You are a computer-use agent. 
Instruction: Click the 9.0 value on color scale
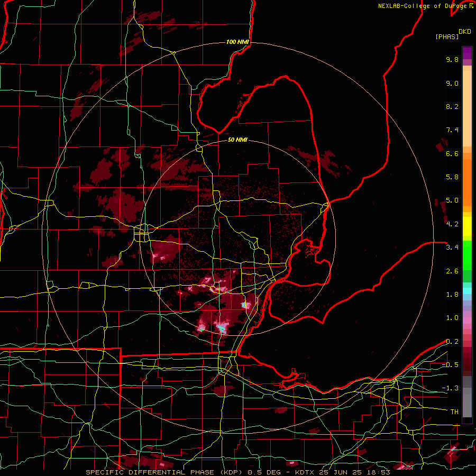[x=452, y=84]
